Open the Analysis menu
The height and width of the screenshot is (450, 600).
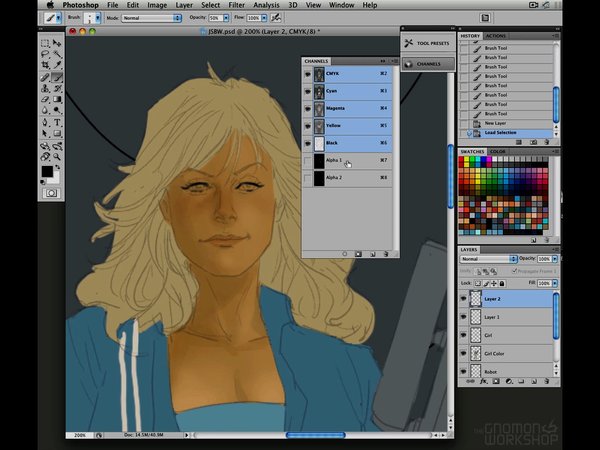(x=266, y=5)
